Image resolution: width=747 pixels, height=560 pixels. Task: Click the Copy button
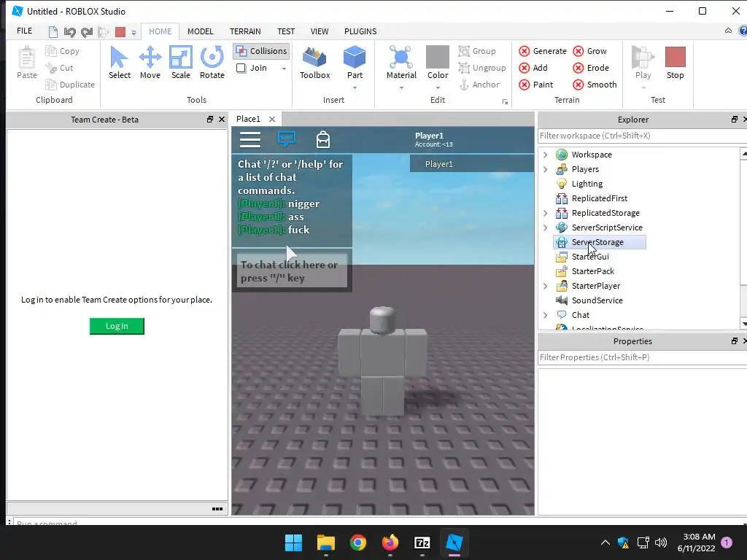[x=63, y=51]
